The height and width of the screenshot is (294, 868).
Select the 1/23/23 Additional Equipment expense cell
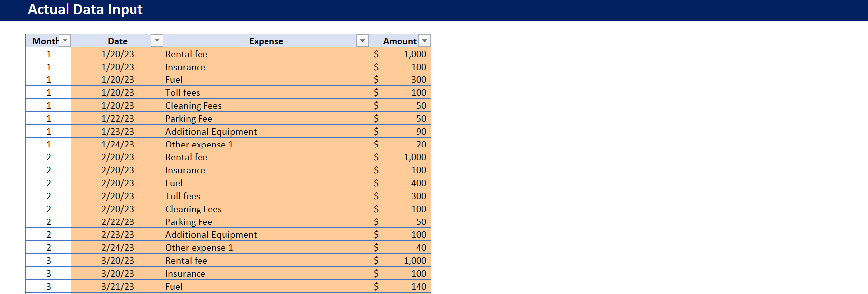point(266,131)
